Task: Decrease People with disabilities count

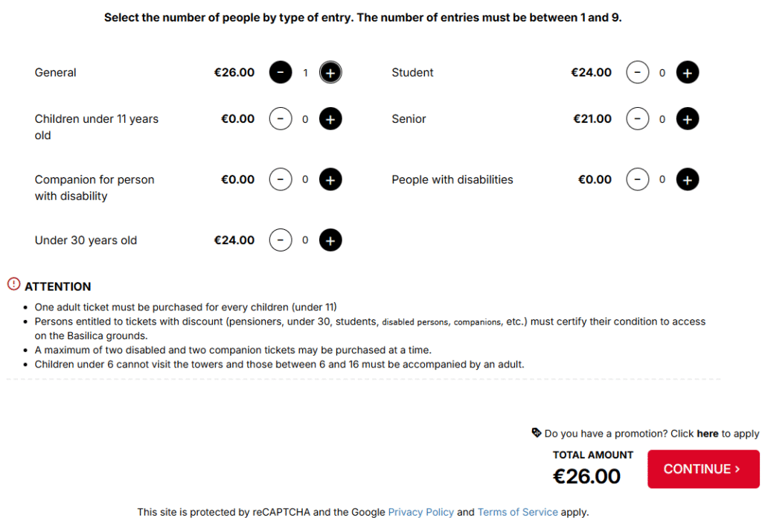Action: 638,180
